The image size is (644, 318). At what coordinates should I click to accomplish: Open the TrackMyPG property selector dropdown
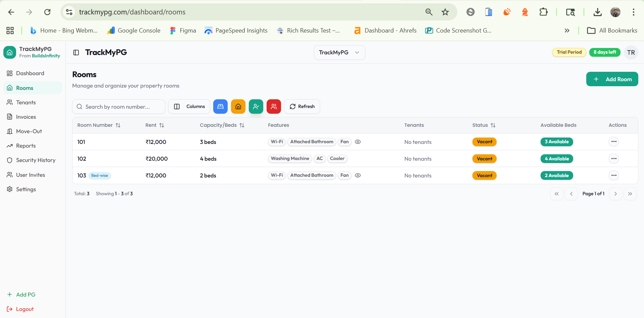tap(339, 52)
